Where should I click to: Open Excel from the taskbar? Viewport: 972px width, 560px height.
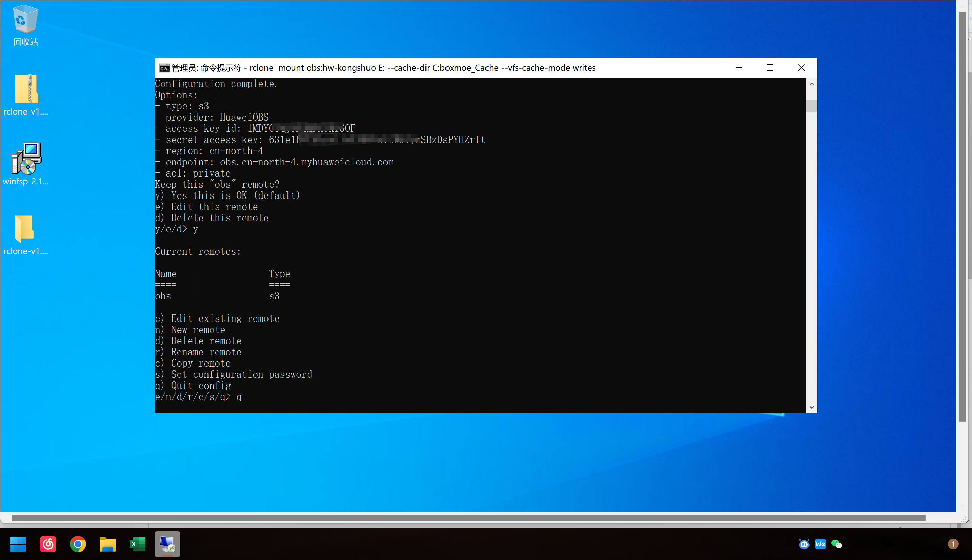coord(137,544)
